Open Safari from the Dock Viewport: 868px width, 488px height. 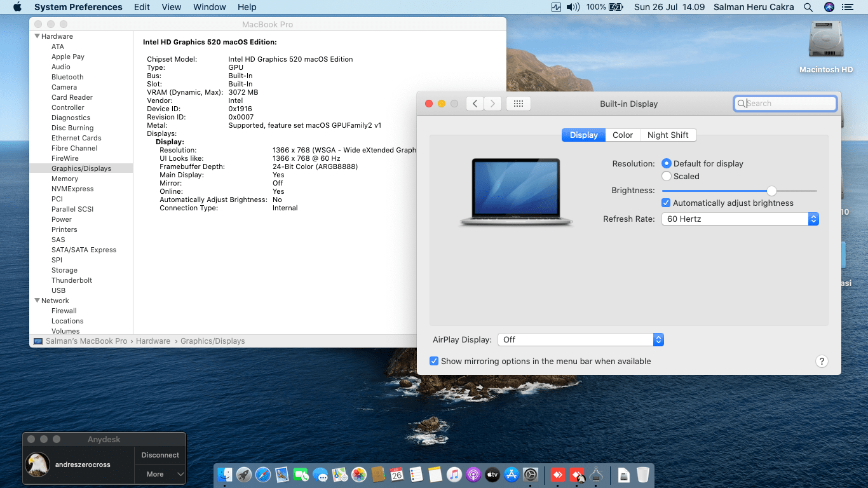coord(263,475)
